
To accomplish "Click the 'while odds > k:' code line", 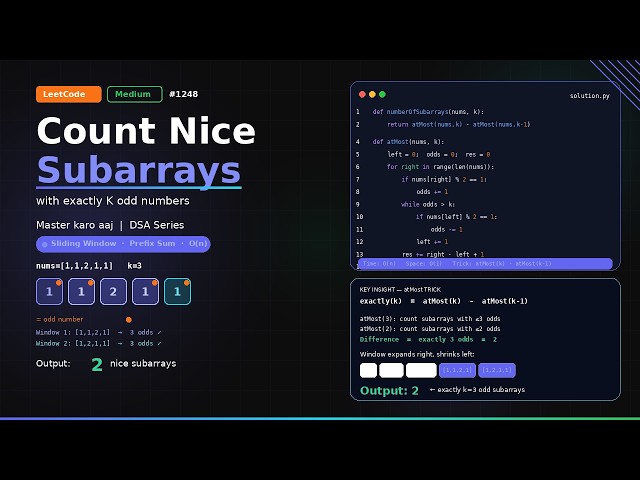I will pyautogui.click(x=428, y=204).
